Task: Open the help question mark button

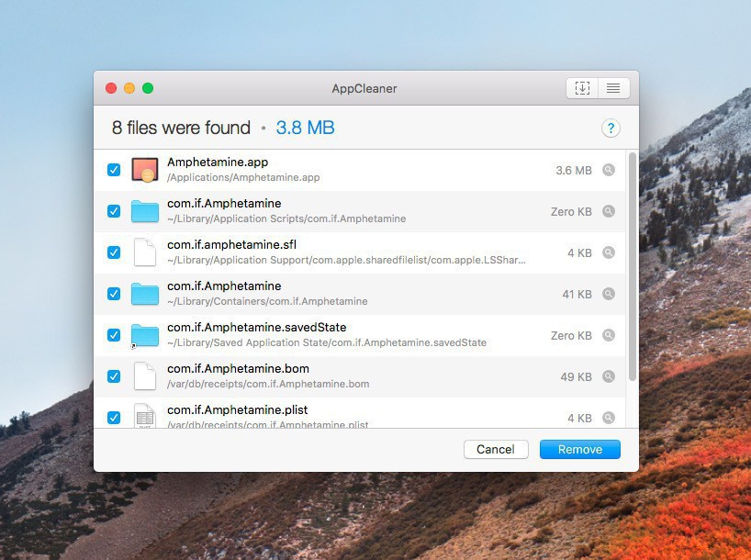Action: point(611,128)
